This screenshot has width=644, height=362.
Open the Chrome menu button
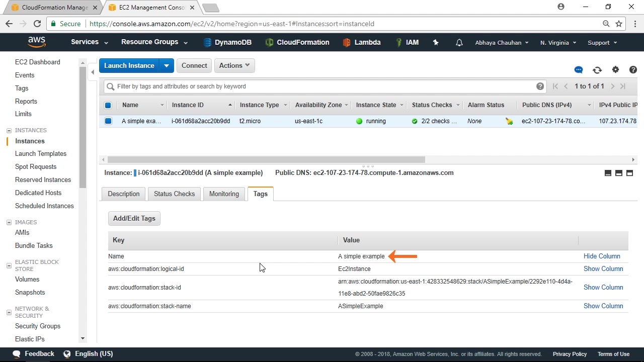click(635, 24)
